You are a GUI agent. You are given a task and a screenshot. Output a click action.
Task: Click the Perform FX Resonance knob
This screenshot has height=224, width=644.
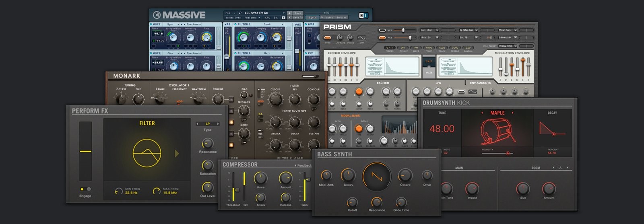click(207, 143)
